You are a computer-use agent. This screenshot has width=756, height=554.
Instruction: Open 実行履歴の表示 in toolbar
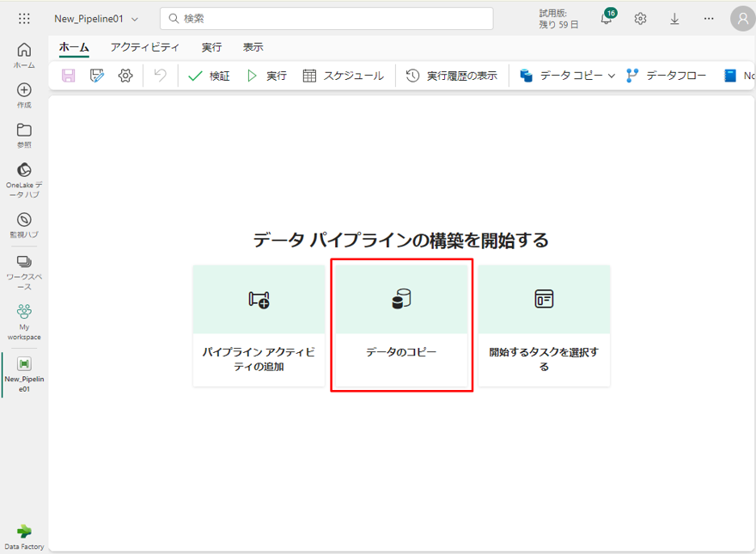click(452, 76)
